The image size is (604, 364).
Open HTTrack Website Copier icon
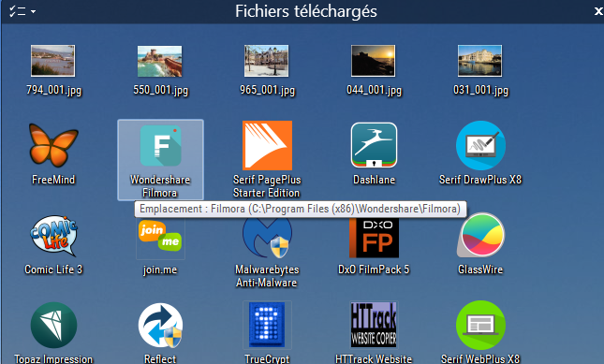pos(374,325)
